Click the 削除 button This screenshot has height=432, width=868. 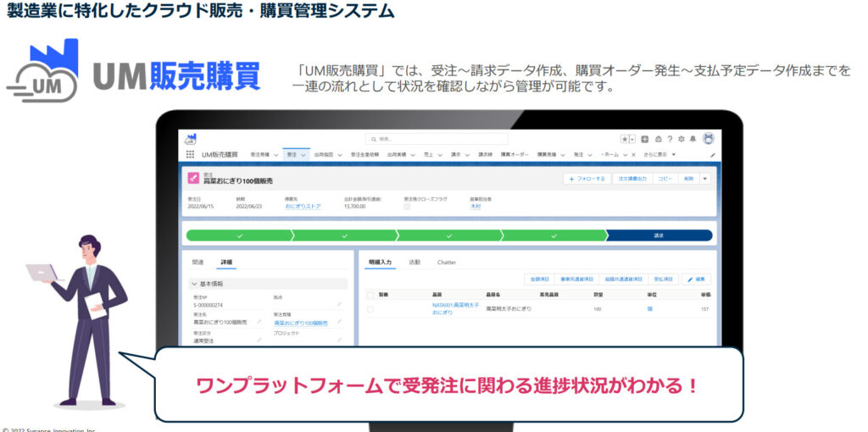(x=688, y=179)
